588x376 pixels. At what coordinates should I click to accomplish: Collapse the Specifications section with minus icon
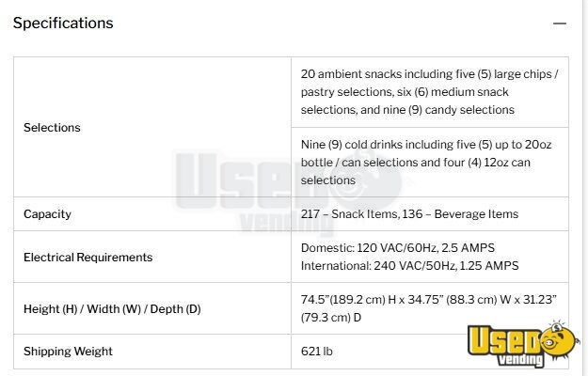click(x=560, y=23)
